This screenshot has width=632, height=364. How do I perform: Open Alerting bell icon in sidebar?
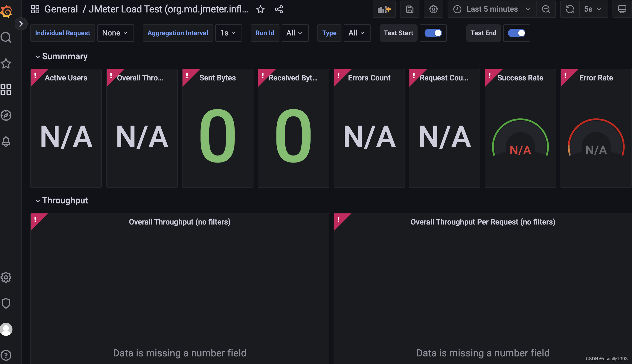tap(6, 141)
